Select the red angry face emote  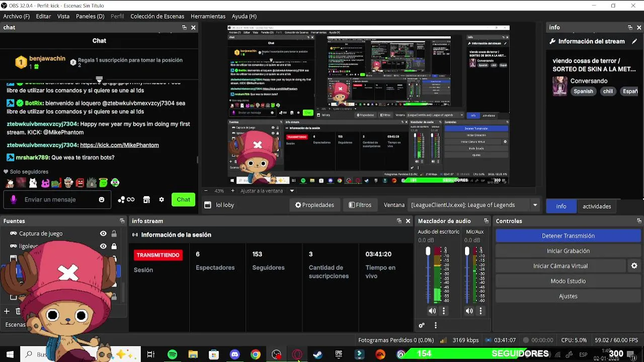pos(80,183)
